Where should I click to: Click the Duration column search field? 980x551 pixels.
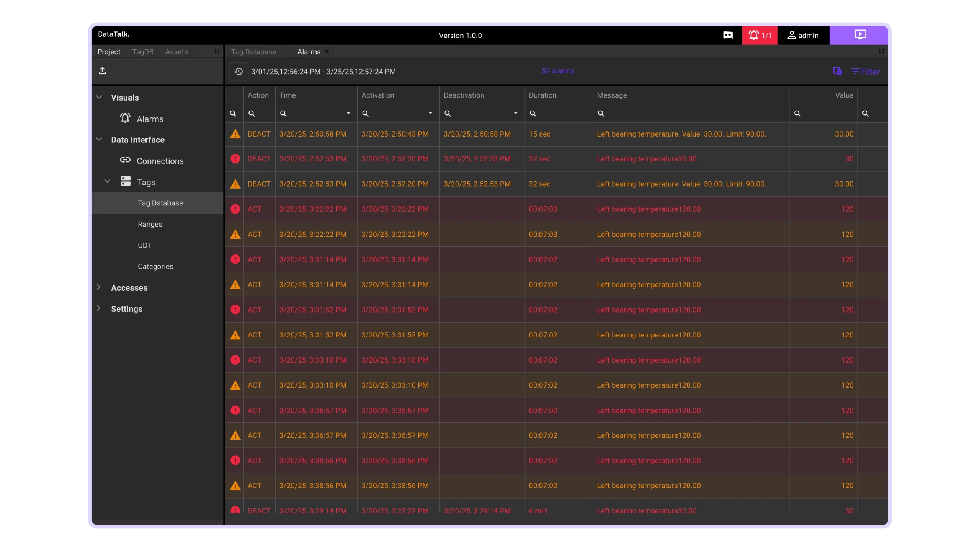559,113
